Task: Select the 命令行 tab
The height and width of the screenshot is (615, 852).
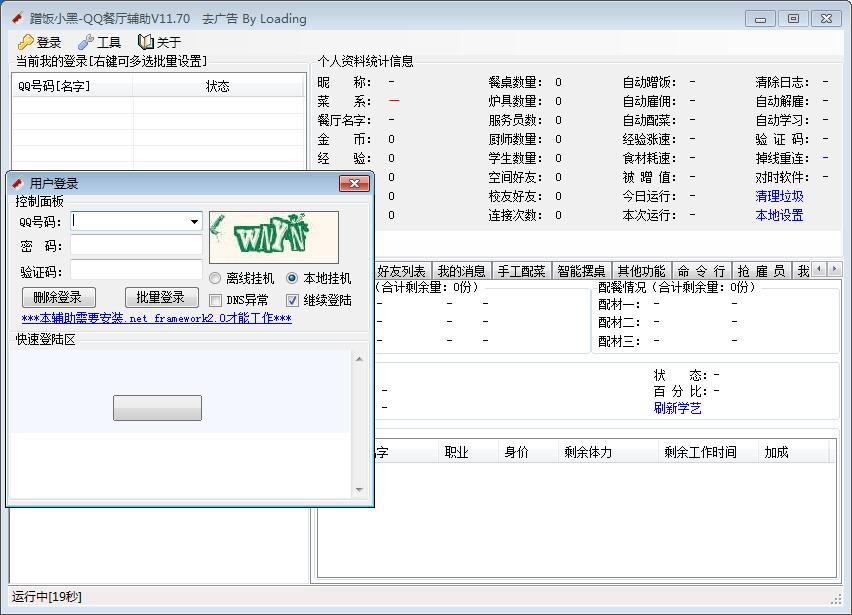Action: (x=701, y=271)
